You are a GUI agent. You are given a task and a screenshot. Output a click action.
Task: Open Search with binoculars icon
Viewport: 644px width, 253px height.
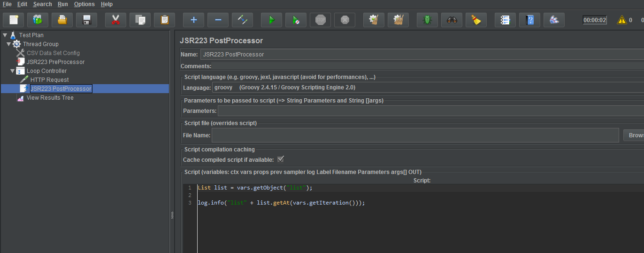[452, 20]
